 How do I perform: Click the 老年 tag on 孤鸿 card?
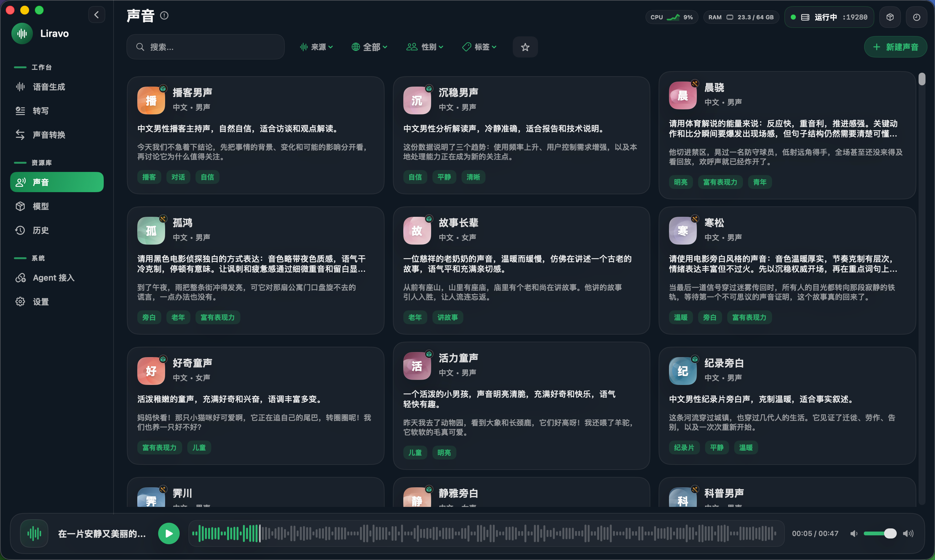[178, 317]
